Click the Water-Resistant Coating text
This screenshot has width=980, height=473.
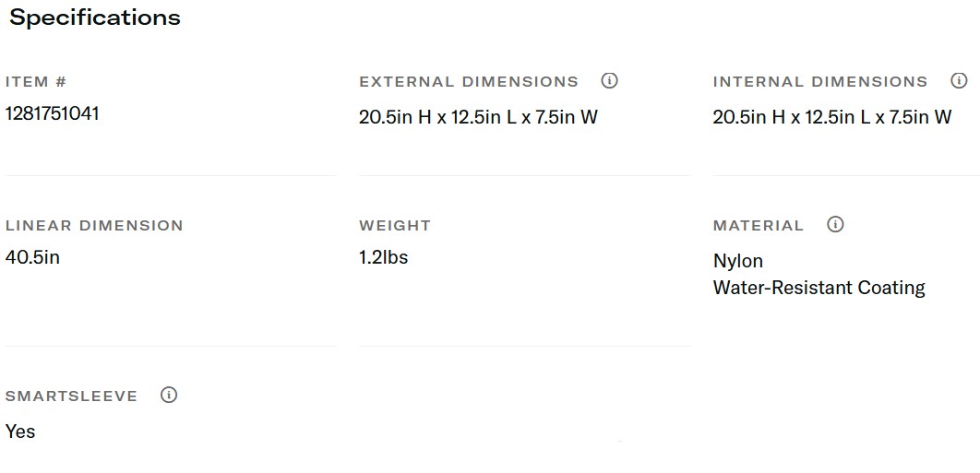(819, 288)
